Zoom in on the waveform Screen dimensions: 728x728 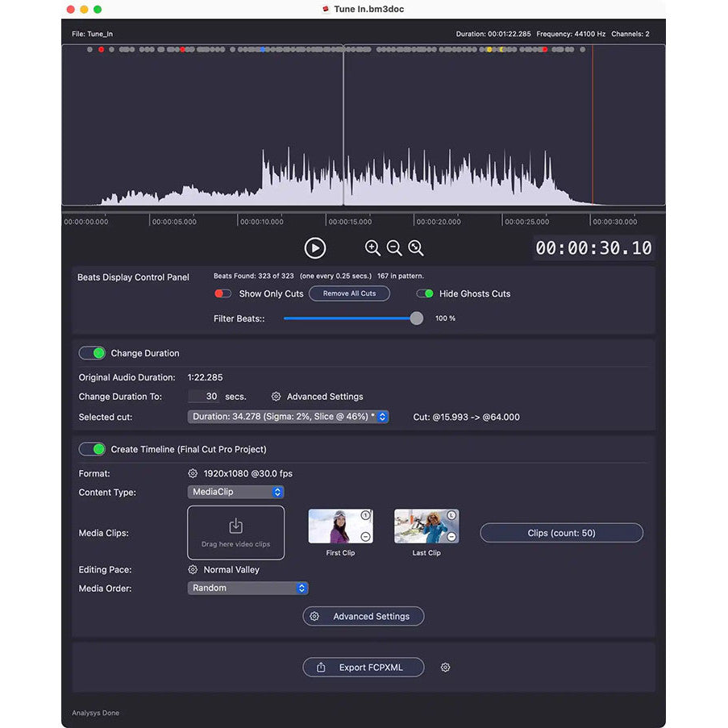tap(372, 248)
